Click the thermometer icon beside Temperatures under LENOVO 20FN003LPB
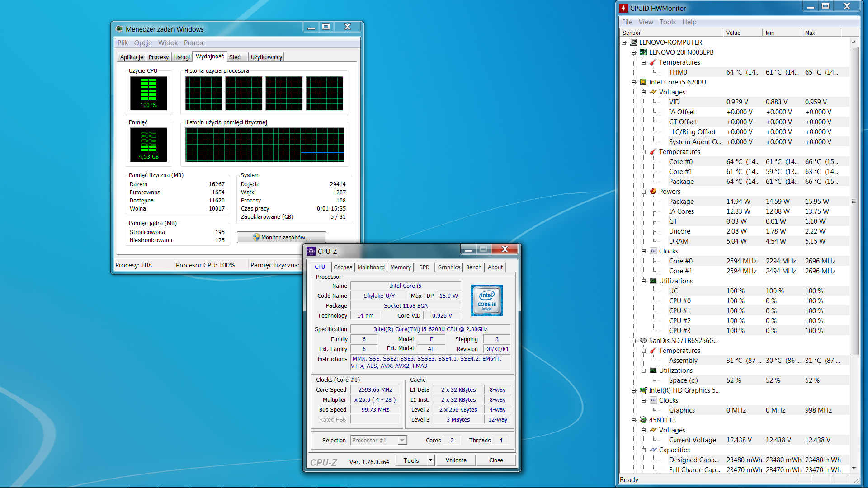This screenshot has width=868, height=488. pos(653,62)
